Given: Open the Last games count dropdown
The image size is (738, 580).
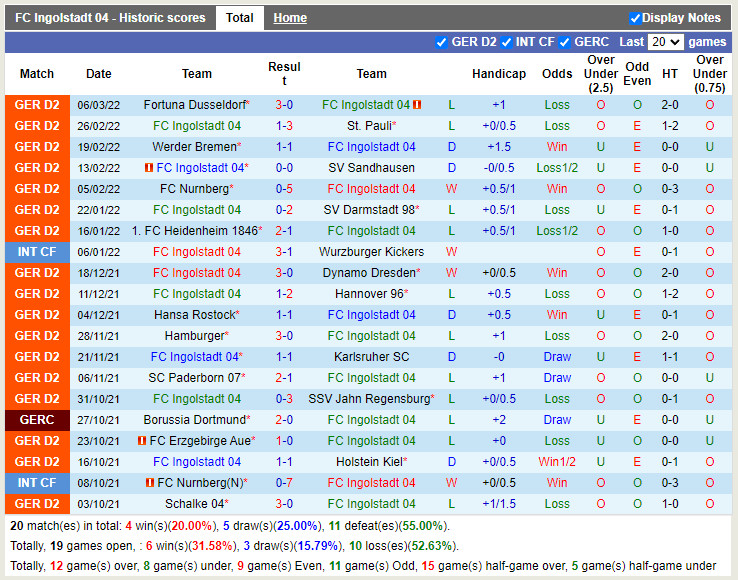Looking at the screenshot, I should pyautogui.click(x=665, y=42).
